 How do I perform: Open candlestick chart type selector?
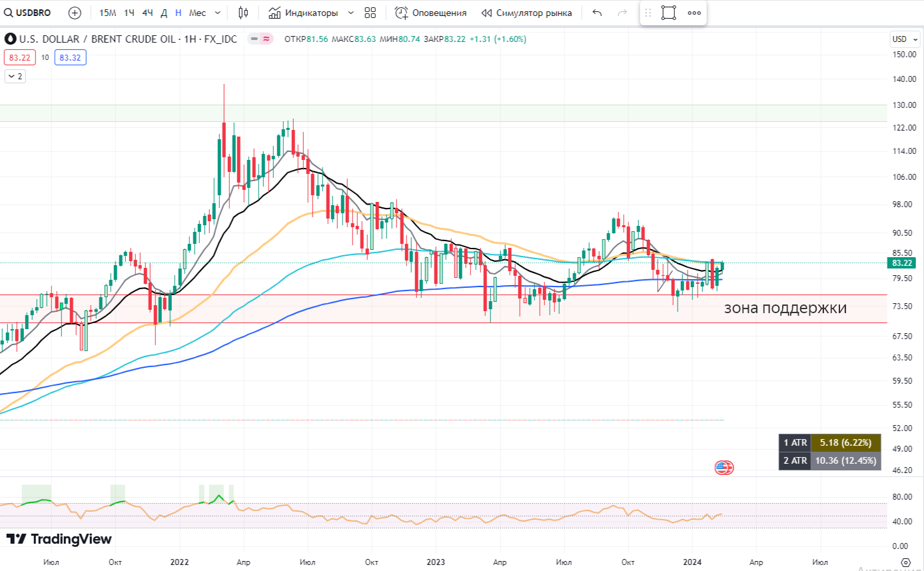point(243,13)
